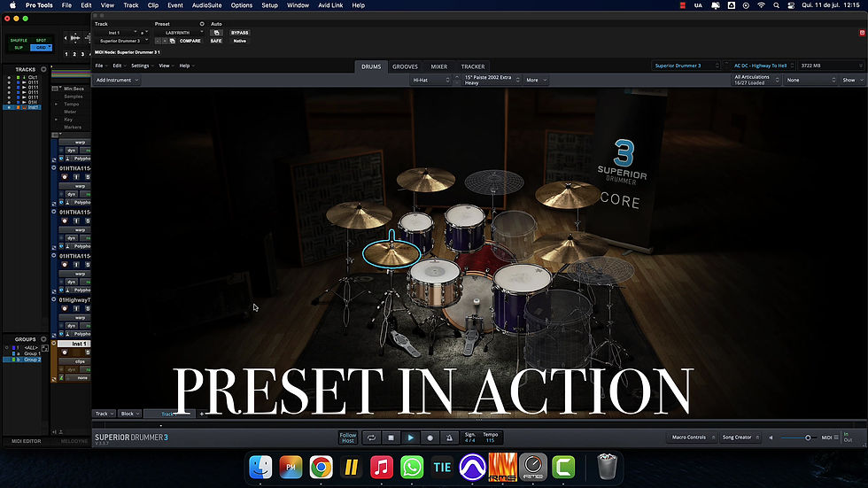Screen dimensions: 868x488
Task: Open the None dropdown next to Show
Action: [x=811, y=81]
